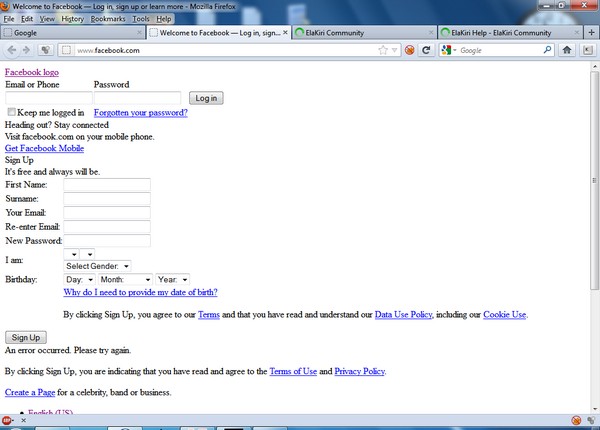Click the Facebook logo link
600x430 pixels.
(32, 72)
